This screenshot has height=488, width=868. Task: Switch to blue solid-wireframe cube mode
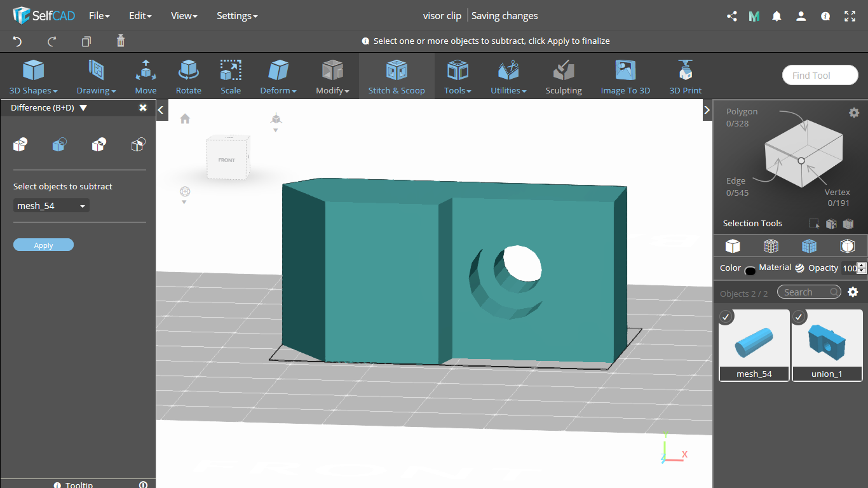coord(809,246)
